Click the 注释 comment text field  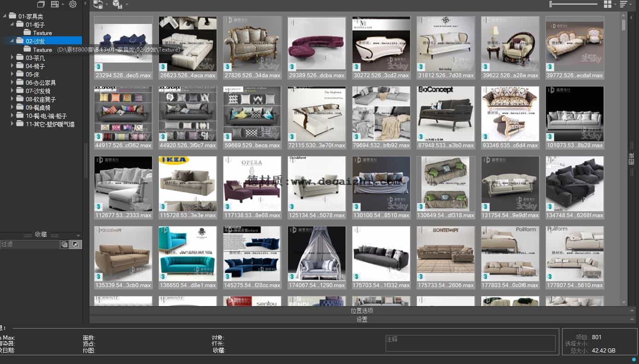coord(470,343)
